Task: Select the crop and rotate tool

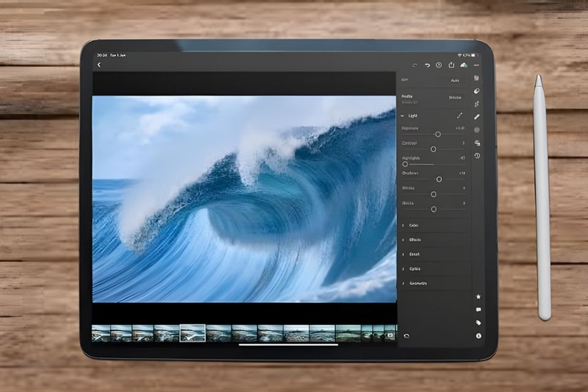Action: pyautogui.click(x=476, y=104)
